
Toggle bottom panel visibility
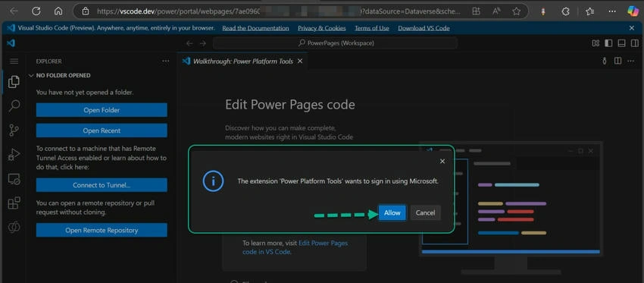(621, 43)
